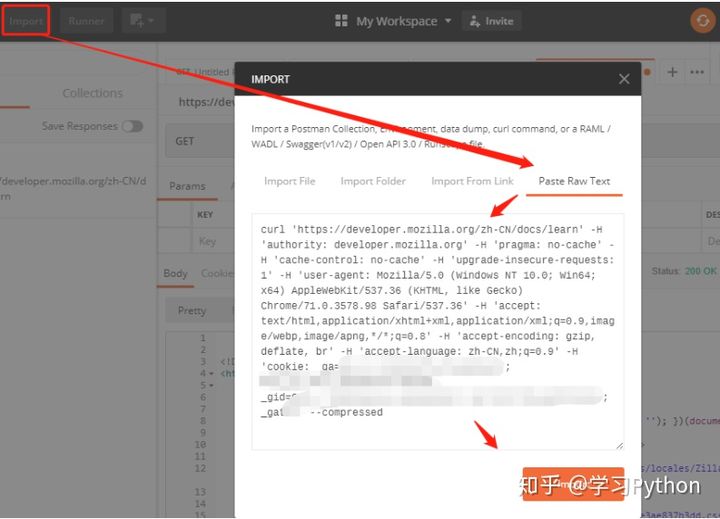Image resolution: width=720 pixels, height=519 pixels.
Task: Select the Pretty view button
Action: pyautogui.click(x=192, y=311)
